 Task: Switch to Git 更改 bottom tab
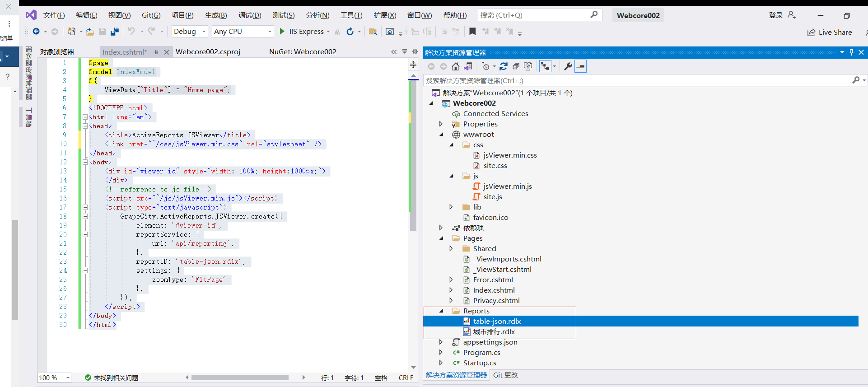coord(505,375)
